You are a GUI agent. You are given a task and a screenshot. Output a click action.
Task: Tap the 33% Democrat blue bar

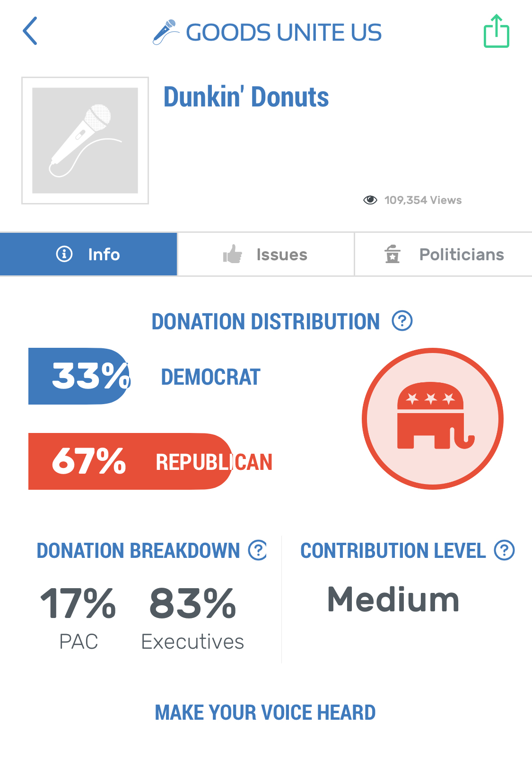click(78, 376)
